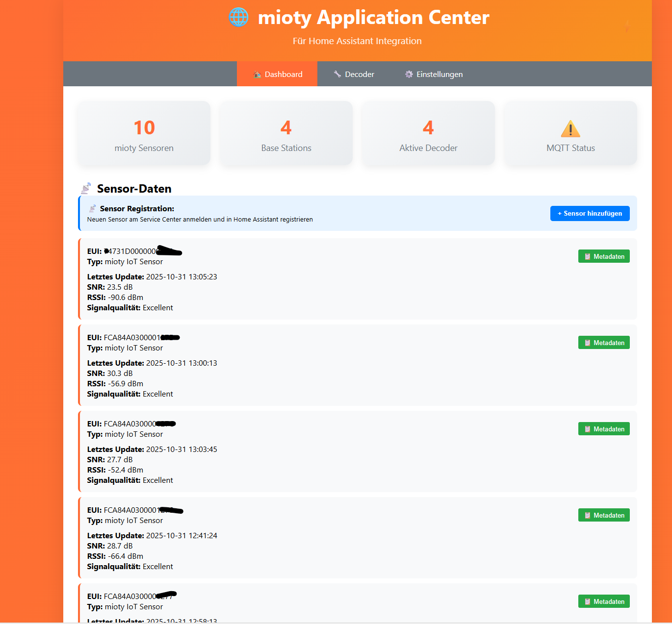The width and height of the screenshot is (672, 624).
Task: Click Signalqualität Excellent under RSSI -52.4 dBm
Action: pos(130,480)
